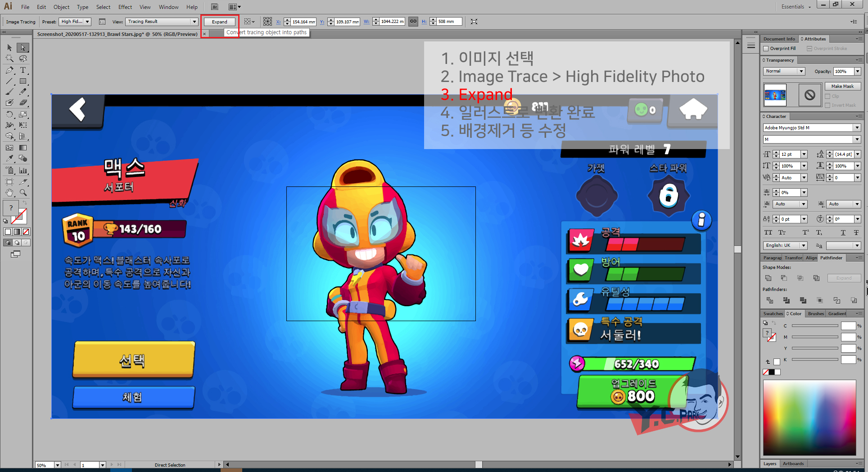Select the Mesh tool

point(9,148)
